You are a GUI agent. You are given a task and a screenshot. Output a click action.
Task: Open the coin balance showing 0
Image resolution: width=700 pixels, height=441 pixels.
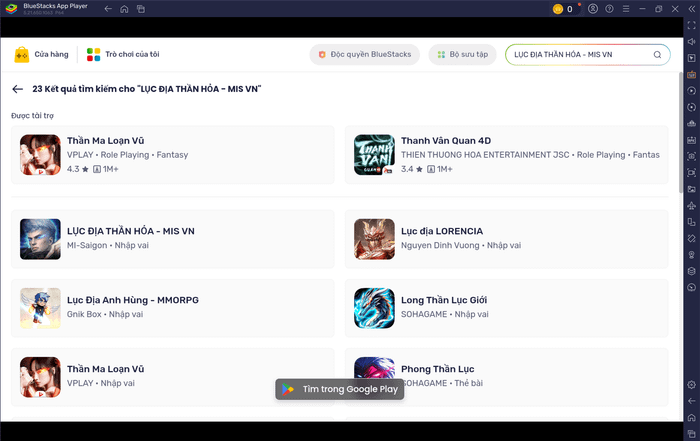(566, 9)
